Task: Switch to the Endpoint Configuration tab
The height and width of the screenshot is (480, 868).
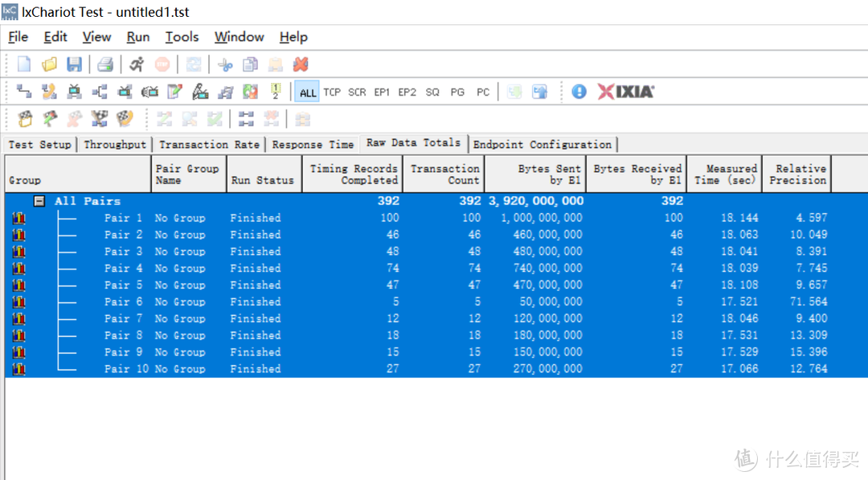Action: pyautogui.click(x=542, y=145)
